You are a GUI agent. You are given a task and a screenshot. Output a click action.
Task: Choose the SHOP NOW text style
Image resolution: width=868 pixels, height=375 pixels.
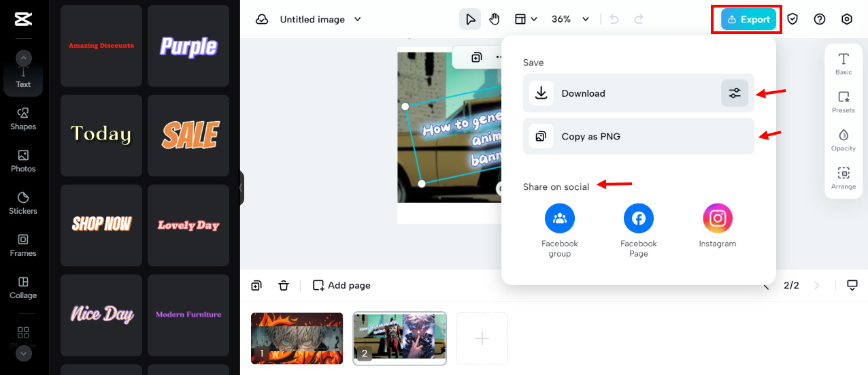[x=101, y=225]
